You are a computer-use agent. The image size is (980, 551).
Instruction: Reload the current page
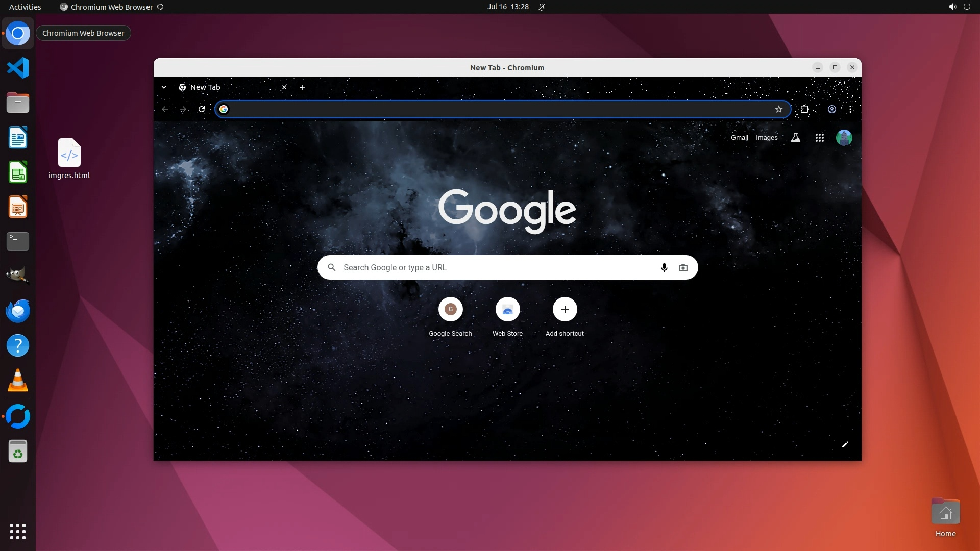click(x=202, y=109)
